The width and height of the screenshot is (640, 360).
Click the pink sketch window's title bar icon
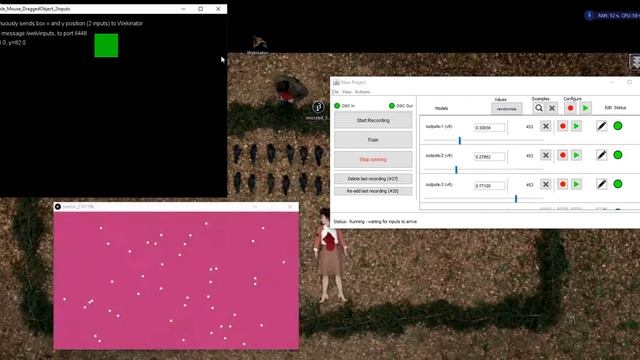tap(58, 207)
